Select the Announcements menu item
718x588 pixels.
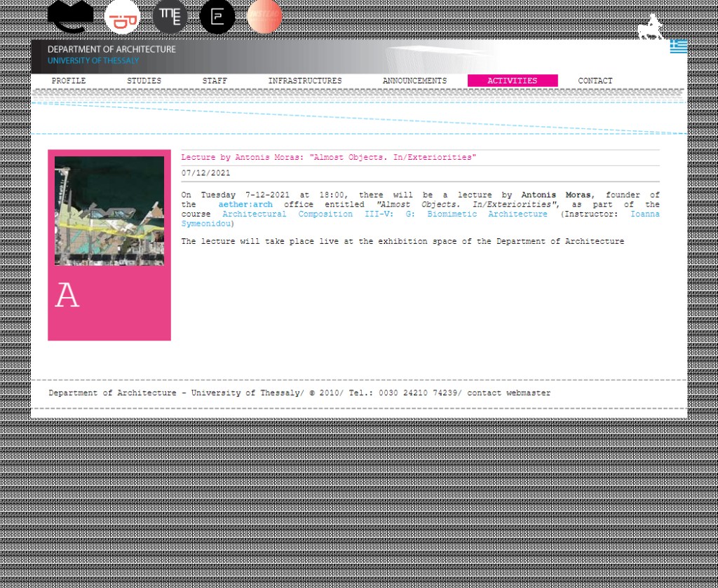[414, 81]
